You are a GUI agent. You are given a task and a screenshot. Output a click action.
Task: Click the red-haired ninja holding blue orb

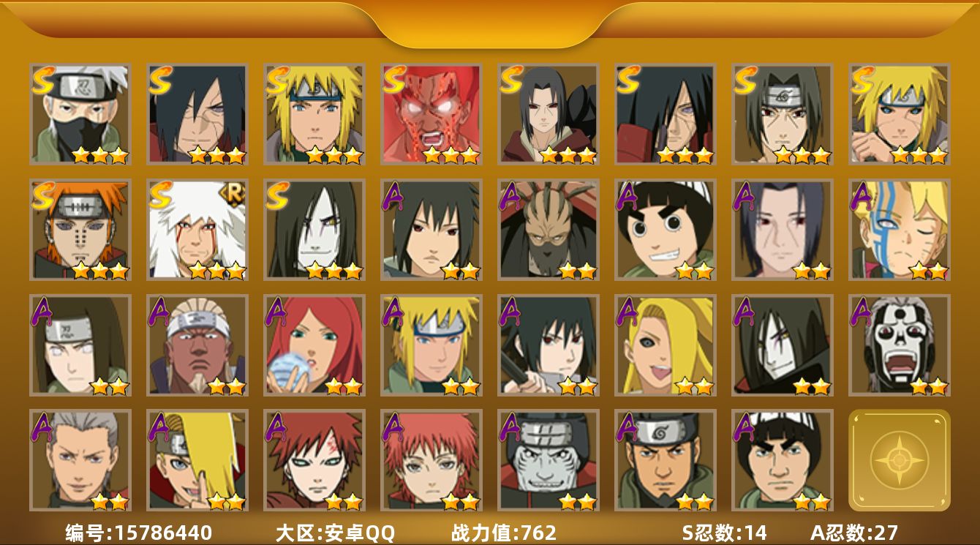tap(314, 345)
